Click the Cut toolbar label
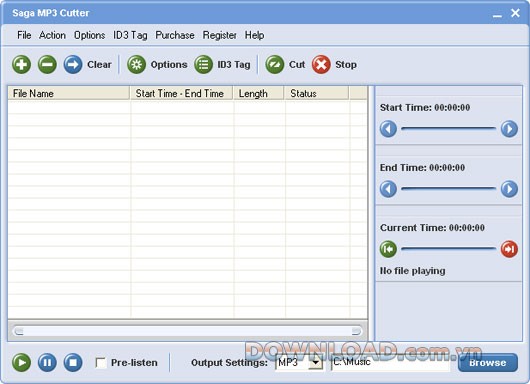 click(297, 64)
